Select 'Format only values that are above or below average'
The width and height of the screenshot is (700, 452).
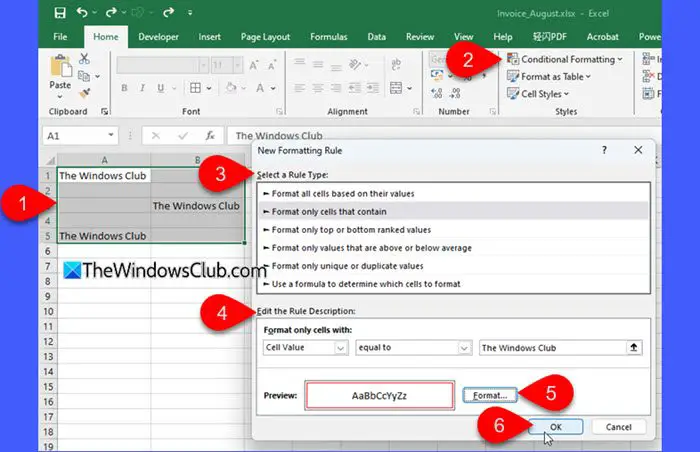453,248
